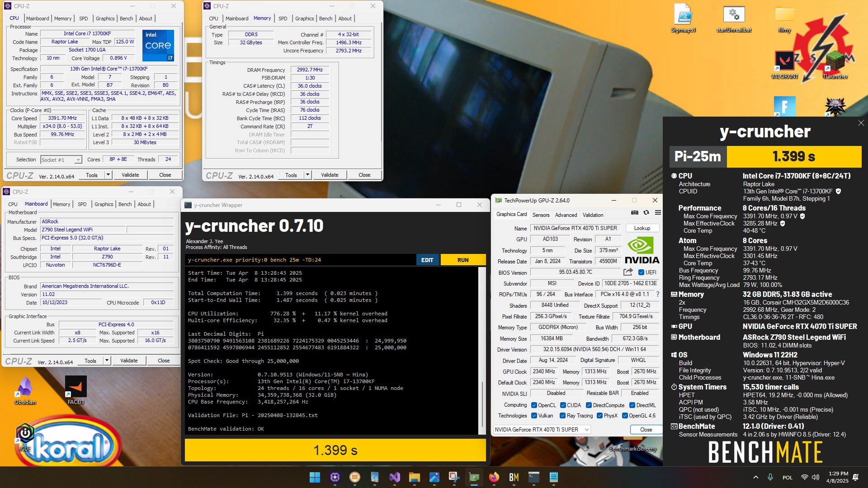Screen dimensions: 868x488
Task: Click the POL language indicator in the tray
Action: (787, 478)
